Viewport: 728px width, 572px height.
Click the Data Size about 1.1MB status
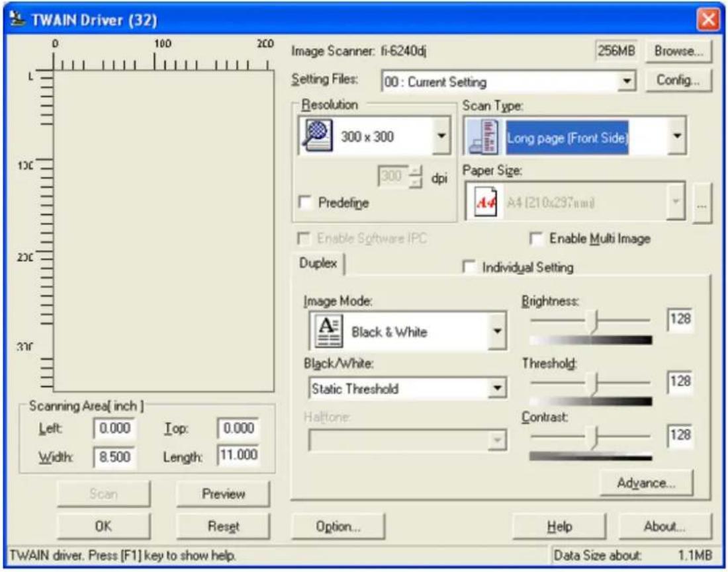pos(633,555)
